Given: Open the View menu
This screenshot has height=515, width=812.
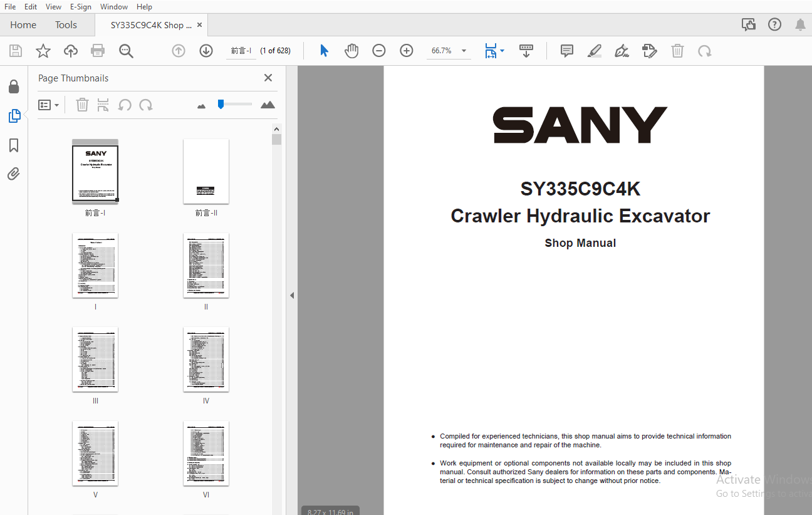Looking at the screenshot, I should click(x=54, y=6).
